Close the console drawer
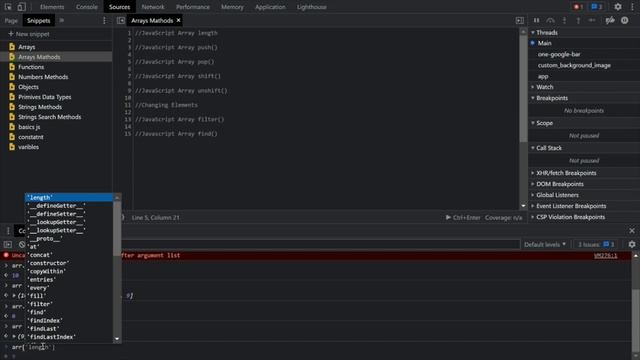This screenshot has width=640, height=360. pos(632,231)
